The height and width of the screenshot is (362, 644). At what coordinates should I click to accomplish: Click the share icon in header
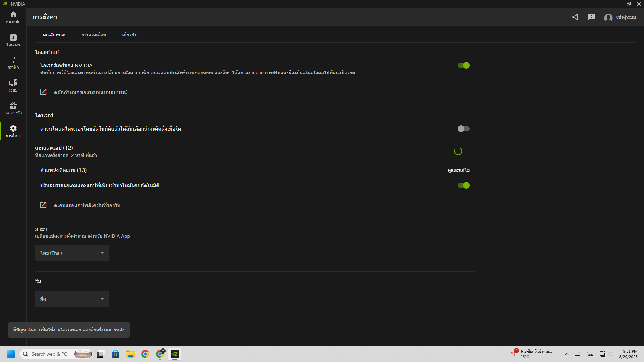click(575, 17)
